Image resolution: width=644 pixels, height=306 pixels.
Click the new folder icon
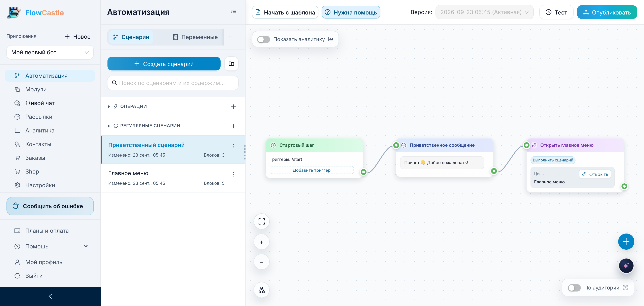pos(231,64)
